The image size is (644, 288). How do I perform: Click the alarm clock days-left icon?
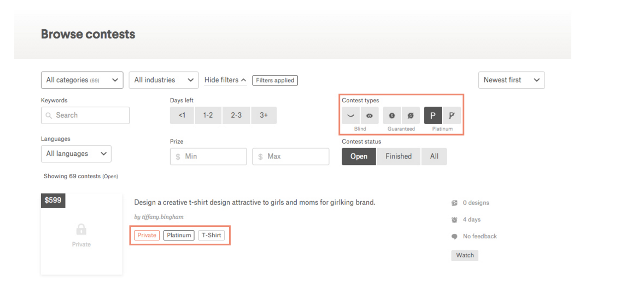pos(454,219)
